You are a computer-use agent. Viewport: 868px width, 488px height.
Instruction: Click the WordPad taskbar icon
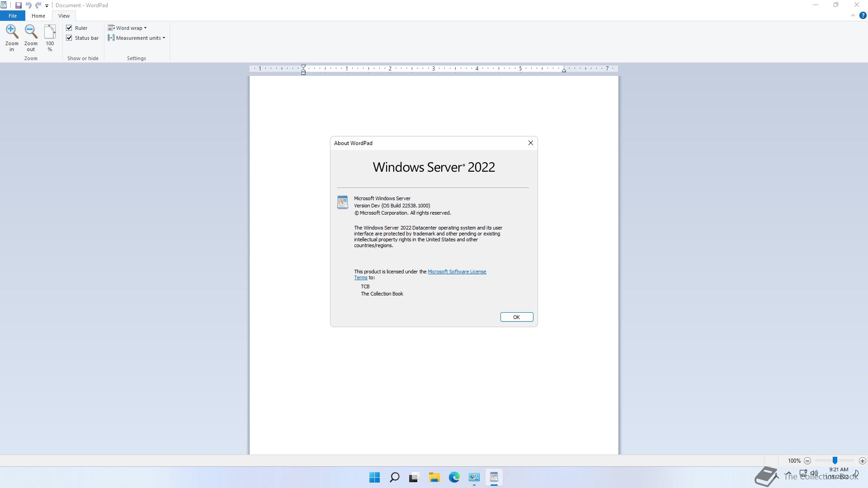[x=494, y=477]
